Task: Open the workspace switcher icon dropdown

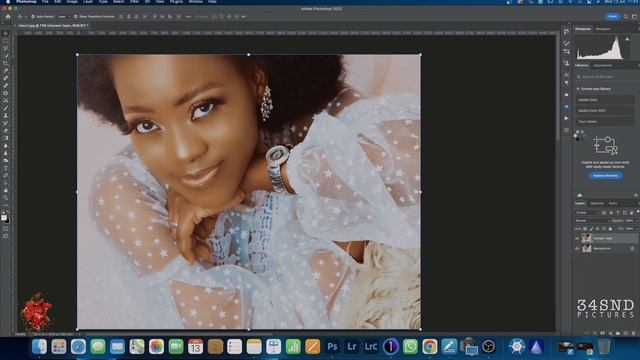Action: click(x=634, y=17)
